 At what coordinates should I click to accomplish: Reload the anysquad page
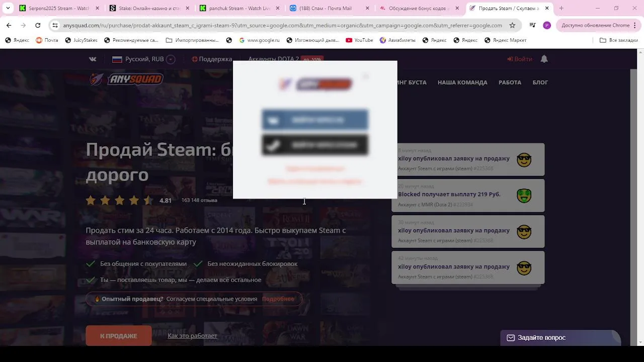pyautogui.click(x=38, y=25)
